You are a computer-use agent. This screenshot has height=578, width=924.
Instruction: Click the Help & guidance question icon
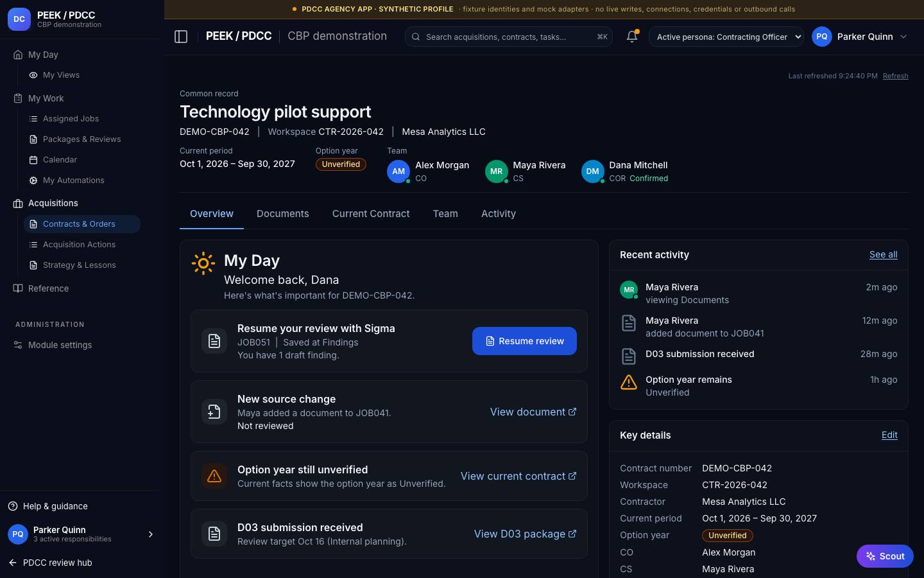pyautogui.click(x=13, y=506)
